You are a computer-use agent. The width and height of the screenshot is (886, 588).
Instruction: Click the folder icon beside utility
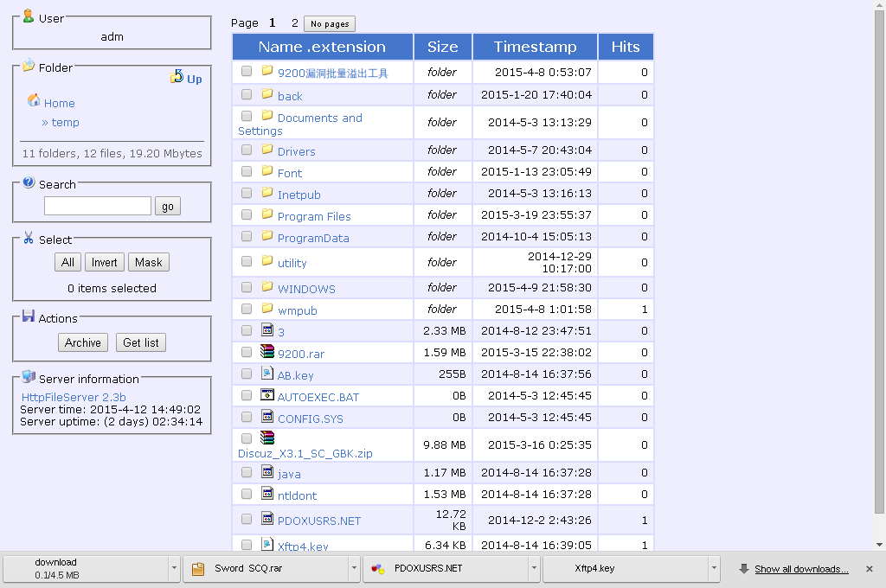tap(267, 260)
